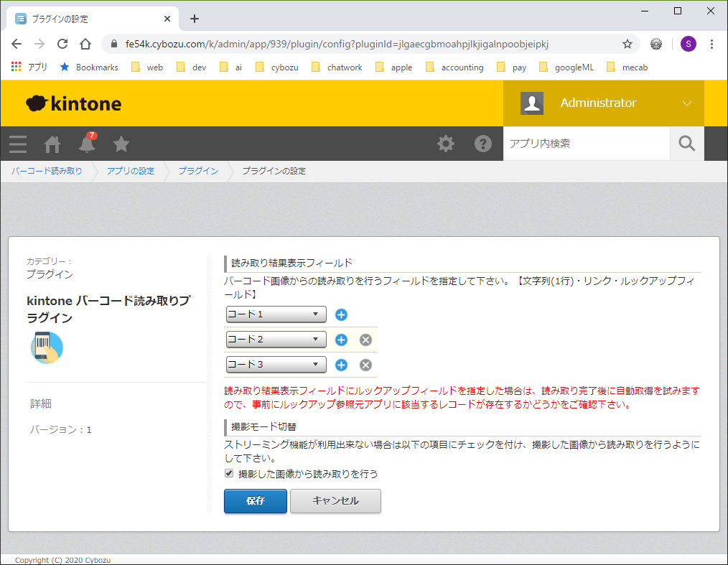Click the barcode plugin phone icon
Screen dimensions: 728x565
pyautogui.click(x=47, y=347)
